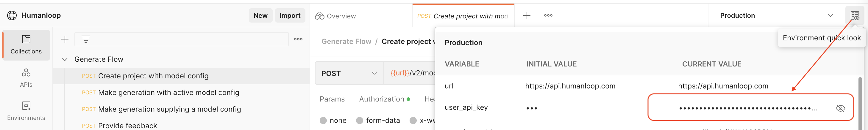Click the Import button

[289, 15]
